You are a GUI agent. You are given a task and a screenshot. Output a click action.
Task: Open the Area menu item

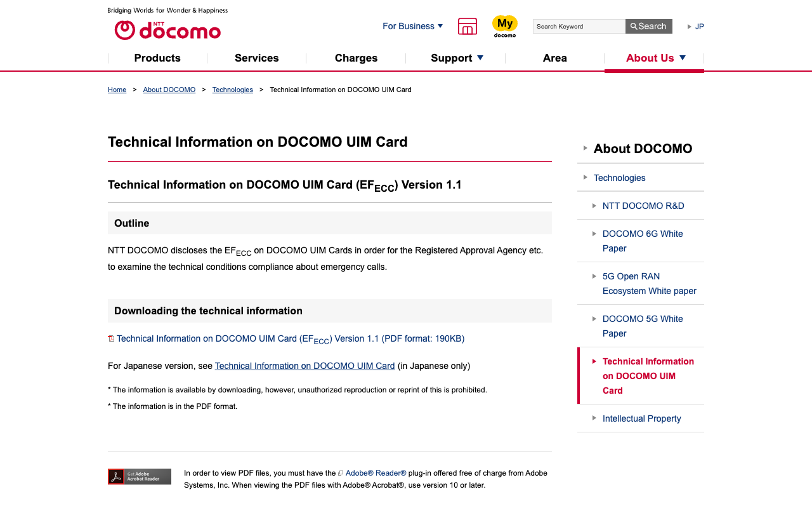(555, 58)
